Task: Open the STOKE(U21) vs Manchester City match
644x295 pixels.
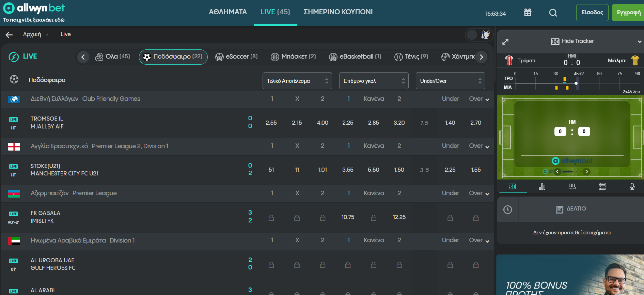Action: pos(65,170)
